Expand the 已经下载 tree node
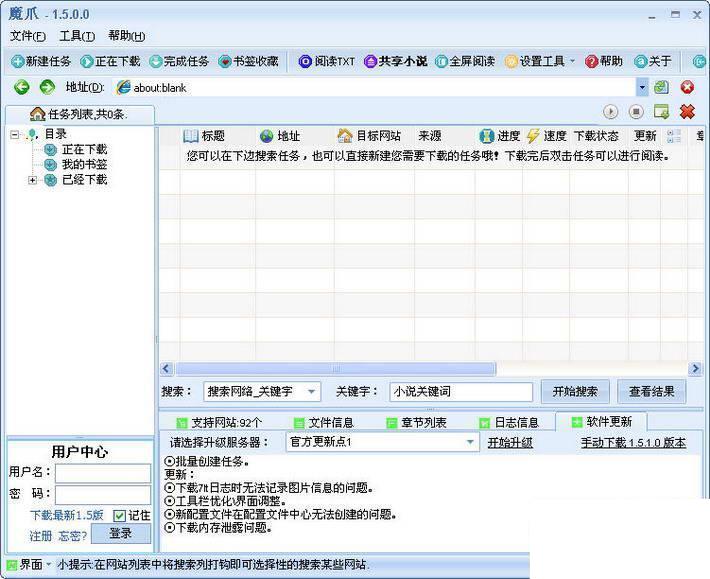The image size is (710, 579). (x=32, y=180)
